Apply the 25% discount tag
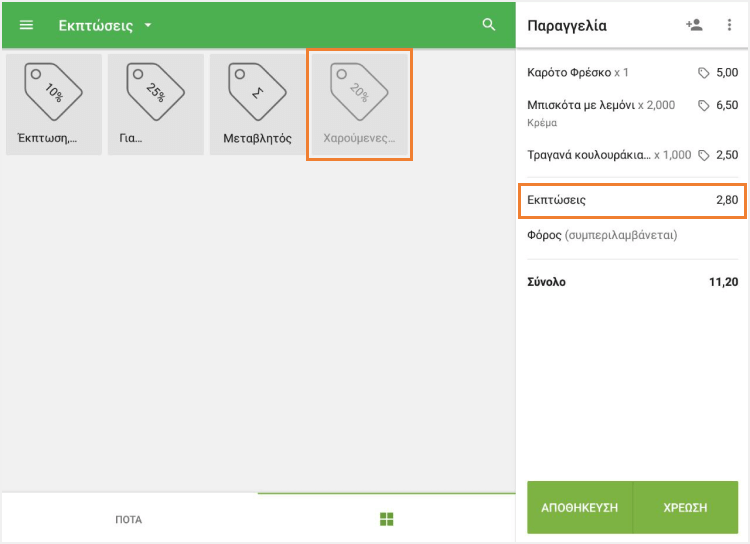 [x=156, y=103]
